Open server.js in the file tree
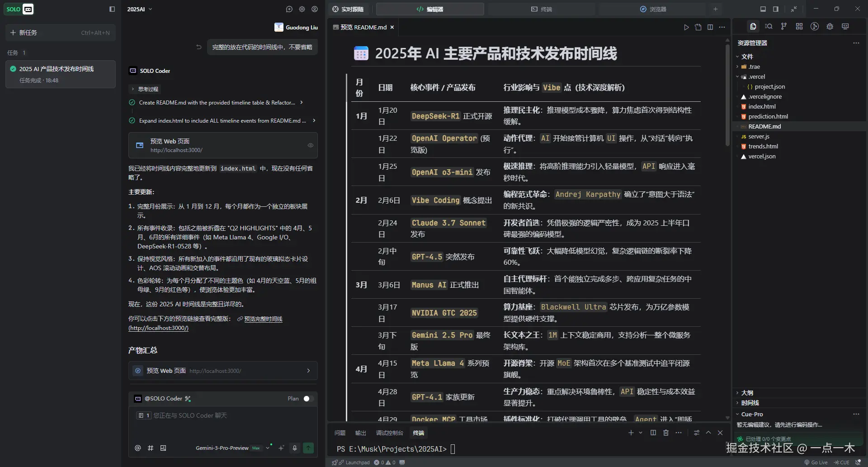This screenshot has height=467, width=868. [759, 136]
